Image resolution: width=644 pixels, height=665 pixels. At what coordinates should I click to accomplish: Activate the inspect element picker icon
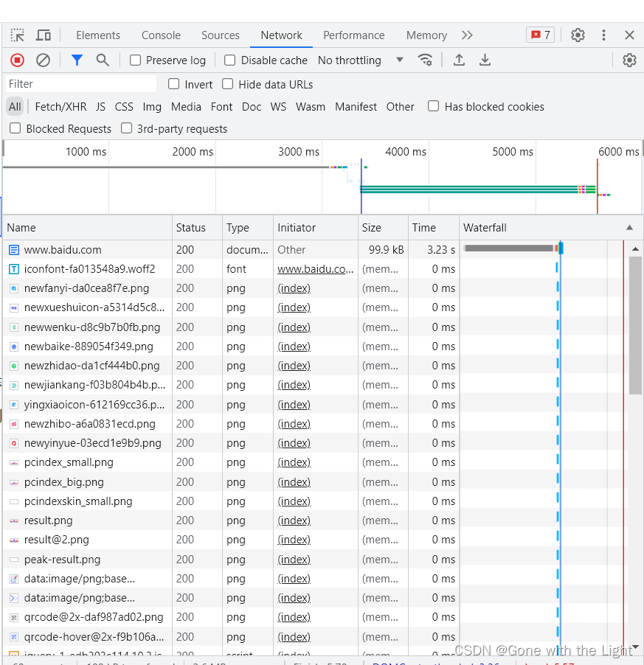point(18,35)
